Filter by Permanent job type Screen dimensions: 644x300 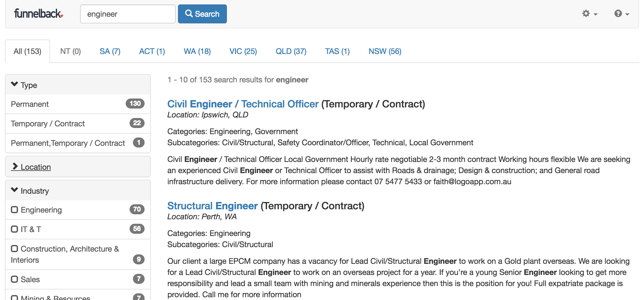click(30, 104)
